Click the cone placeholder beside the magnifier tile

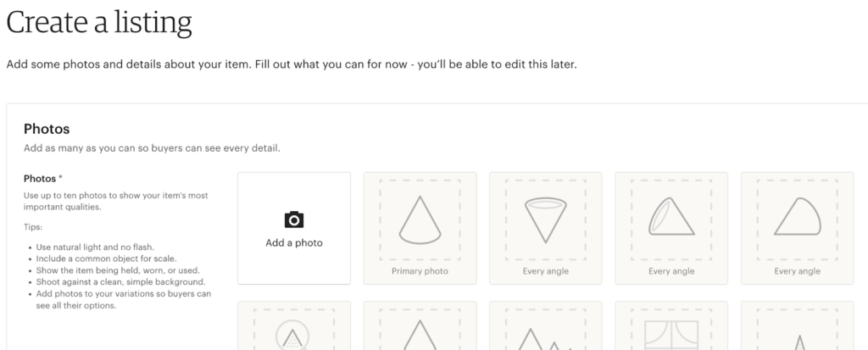[x=420, y=325]
